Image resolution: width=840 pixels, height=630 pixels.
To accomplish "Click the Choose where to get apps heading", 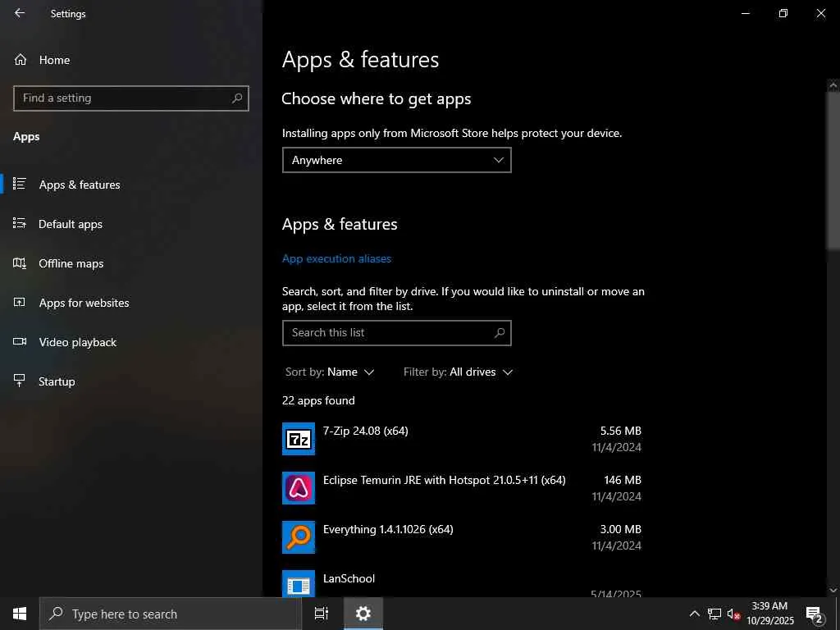I will [376, 99].
